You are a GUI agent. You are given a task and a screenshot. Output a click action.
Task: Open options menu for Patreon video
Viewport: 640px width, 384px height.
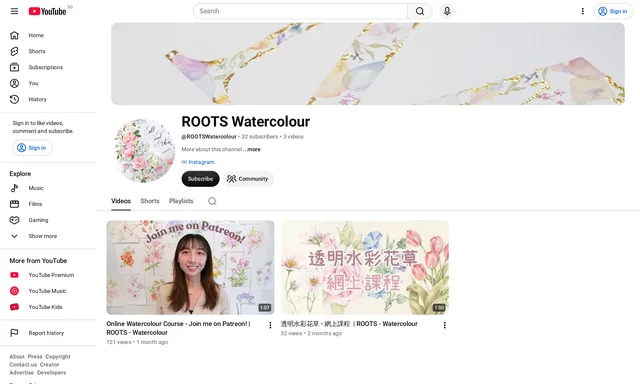click(270, 325)
